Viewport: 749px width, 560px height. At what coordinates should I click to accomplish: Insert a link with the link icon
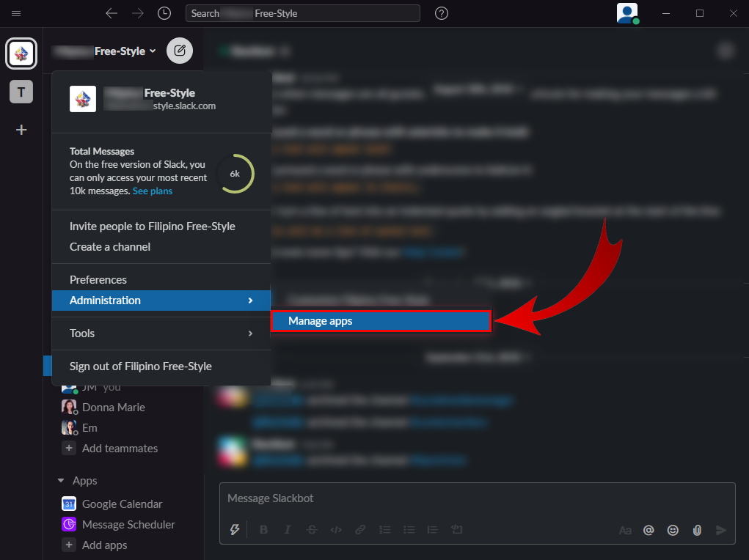pyautogui.click(x=360, y=529)
